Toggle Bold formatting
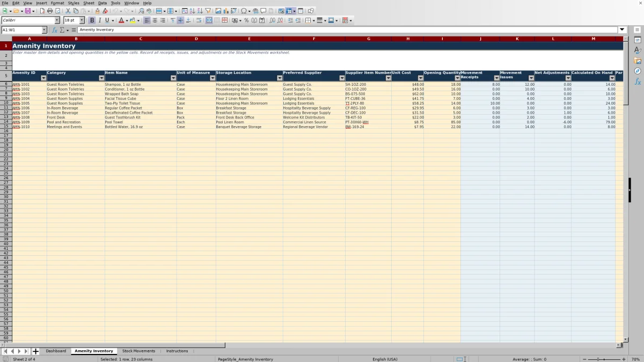644x362 pixels. tap(92, 20)
